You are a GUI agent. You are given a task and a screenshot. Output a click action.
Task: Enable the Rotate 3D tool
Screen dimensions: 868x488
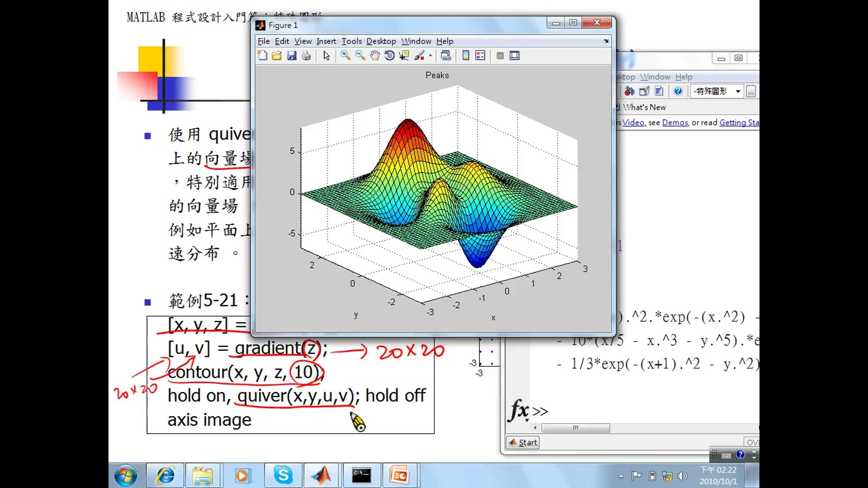coord(389,56)
